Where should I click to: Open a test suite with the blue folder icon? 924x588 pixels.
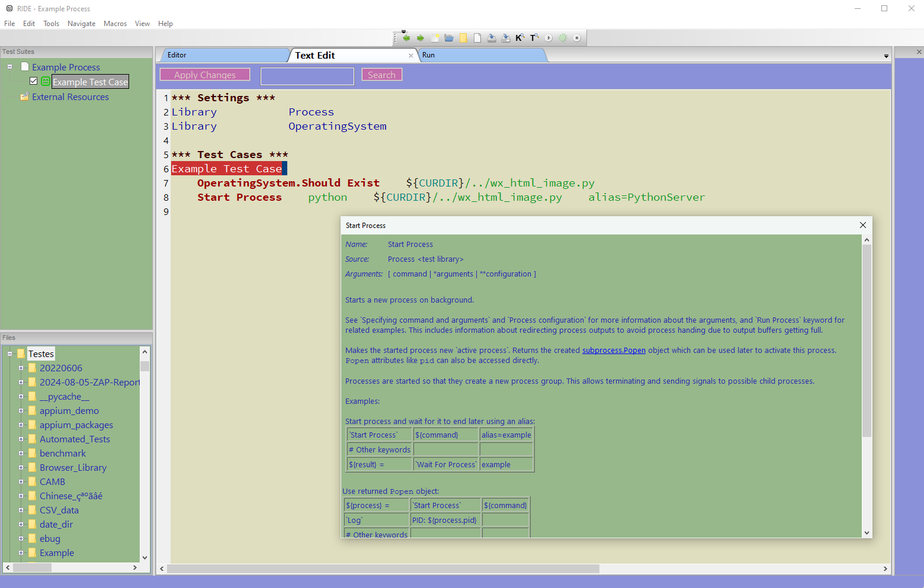pyautogui.click(x=449, y=38)
